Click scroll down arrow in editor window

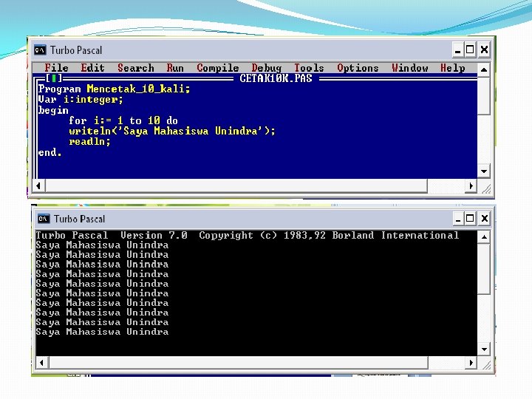coord(484,171)
